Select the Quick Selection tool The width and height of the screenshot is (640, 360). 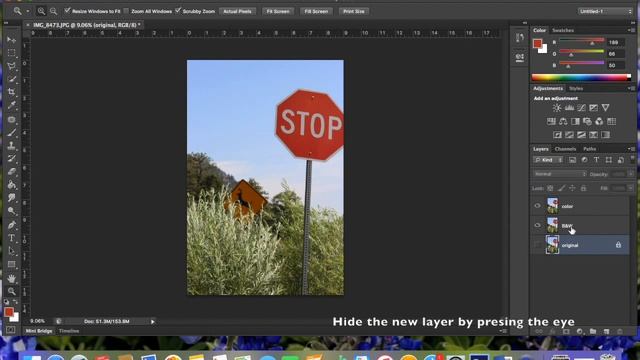click(x=11, y=79)
